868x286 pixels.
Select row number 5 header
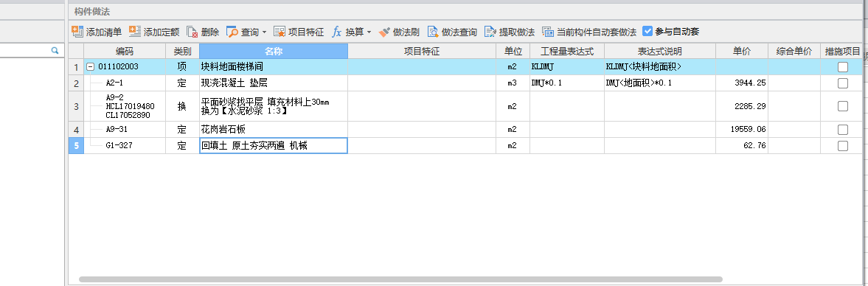[x=77, y=145]
